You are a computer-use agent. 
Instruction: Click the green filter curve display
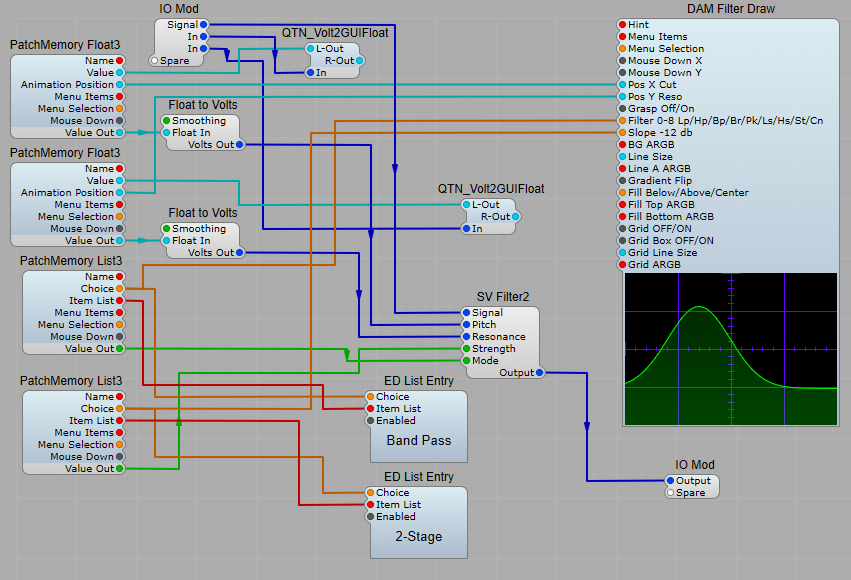731,350
